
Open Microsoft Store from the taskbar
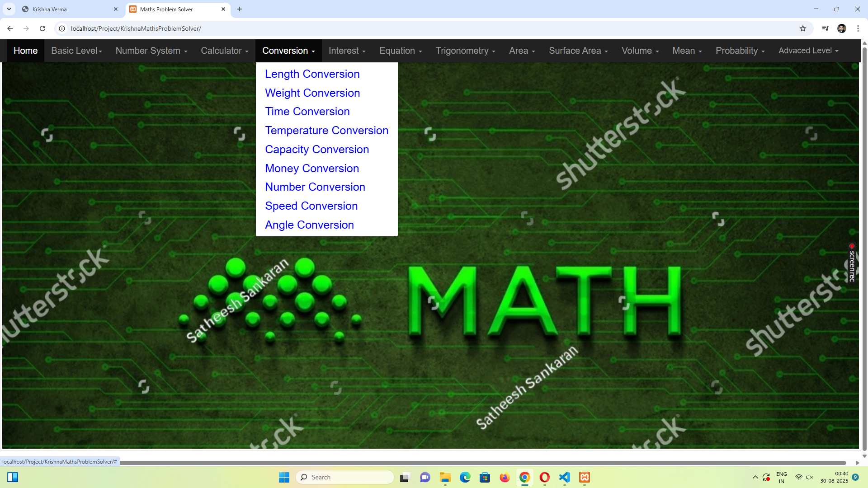click(x=485, y=477)
